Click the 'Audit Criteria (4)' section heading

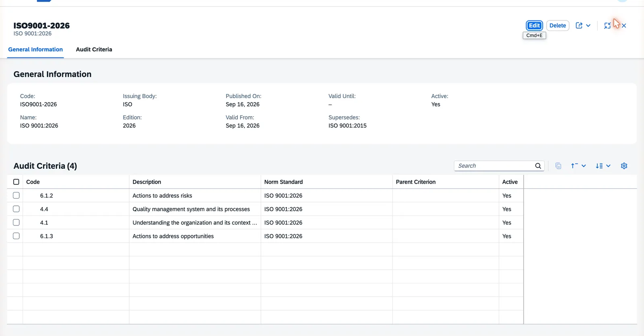click(45, 166)
